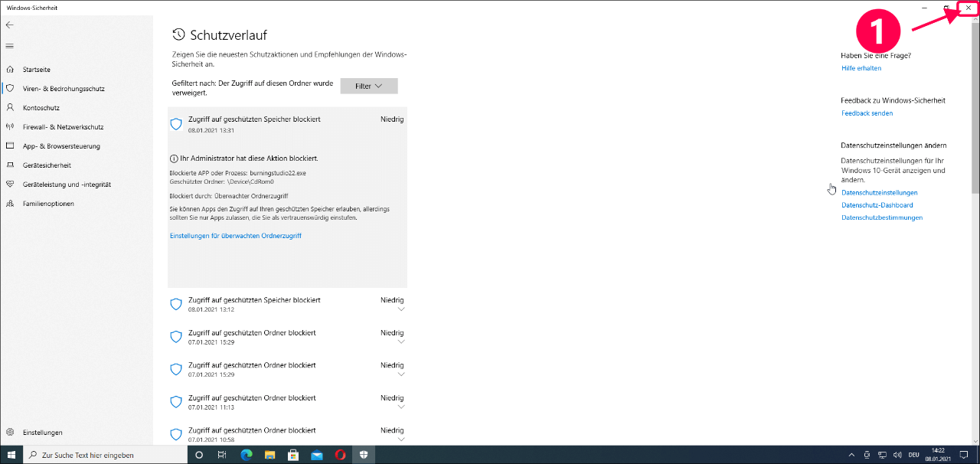The height and width of the screenshot is (464, 980).
Task: Click the Hilfe erhalten link
Action: tap(861, 68)
